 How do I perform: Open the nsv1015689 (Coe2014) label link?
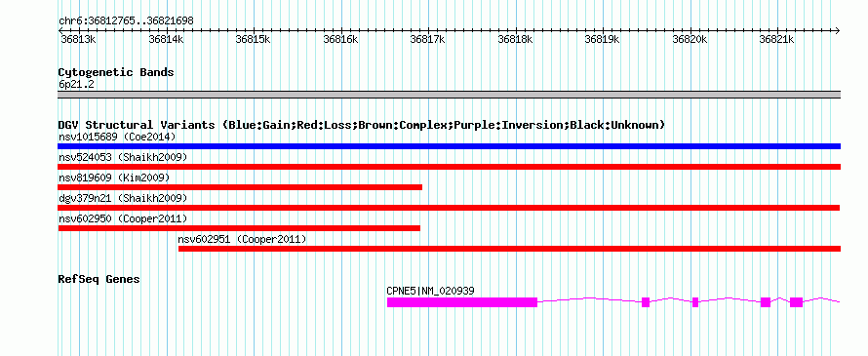(117, 137)
